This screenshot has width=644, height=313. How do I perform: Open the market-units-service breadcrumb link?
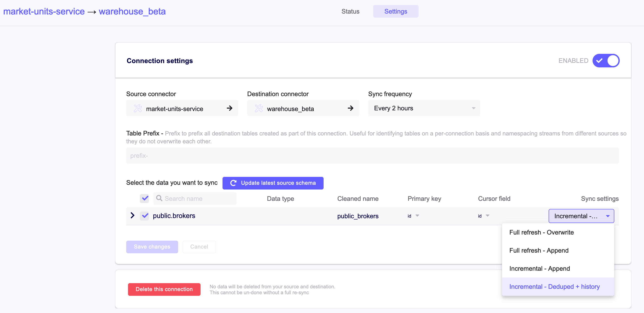[44, 11]
